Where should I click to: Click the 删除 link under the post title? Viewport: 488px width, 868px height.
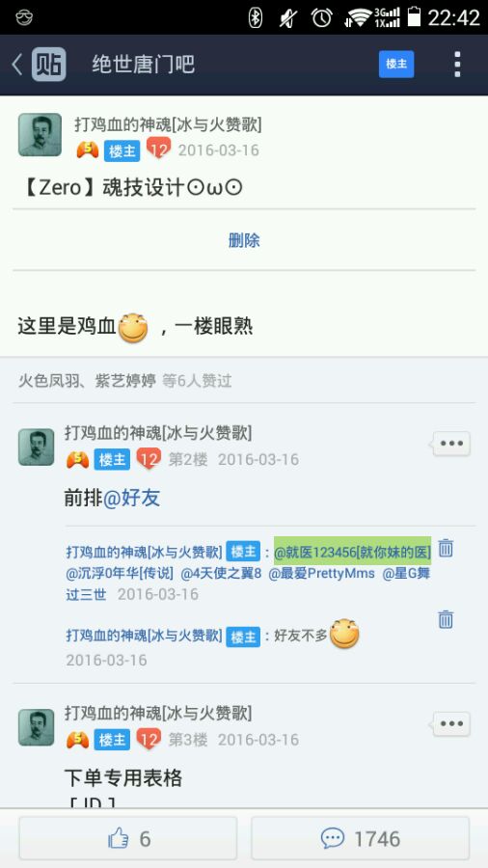244,240
